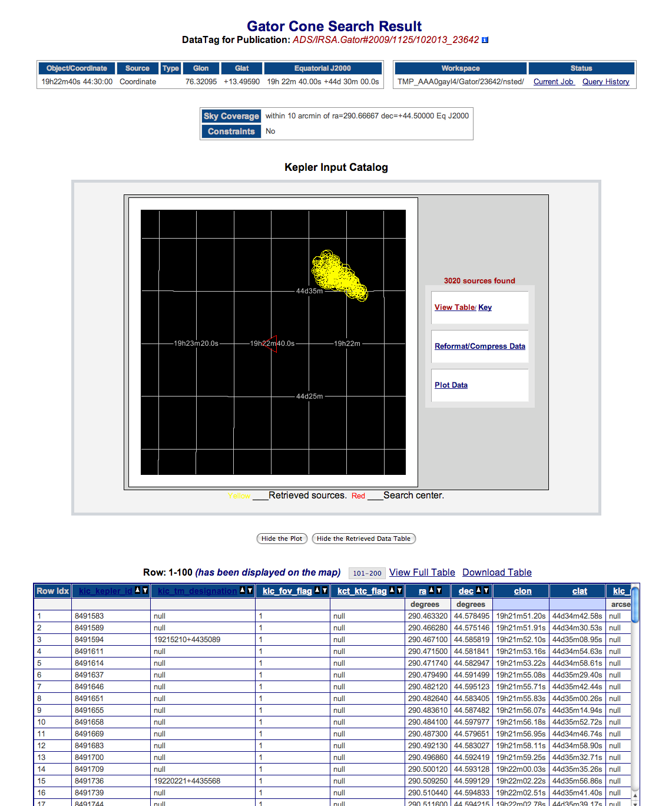Click the table vertical scrollbar thumb
The image size is (672, 806).
click(635, 604)
